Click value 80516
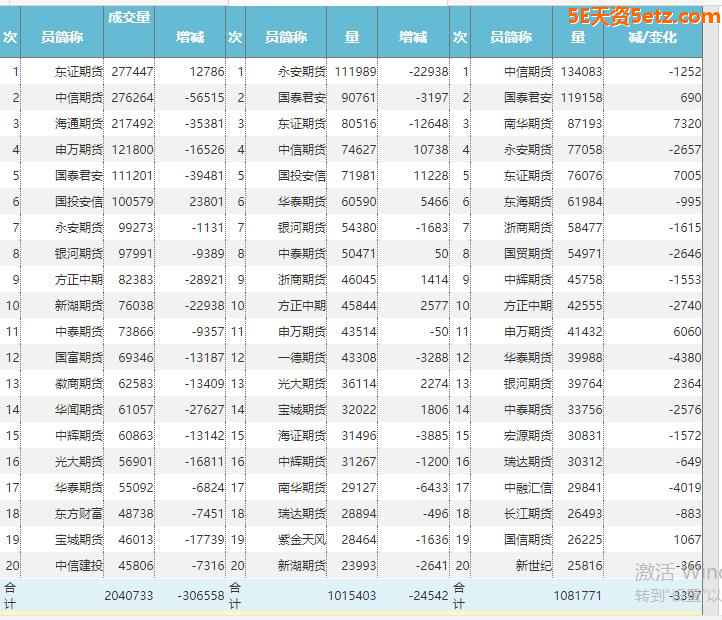Screen dimensions: 722x620 pos(359,124)
